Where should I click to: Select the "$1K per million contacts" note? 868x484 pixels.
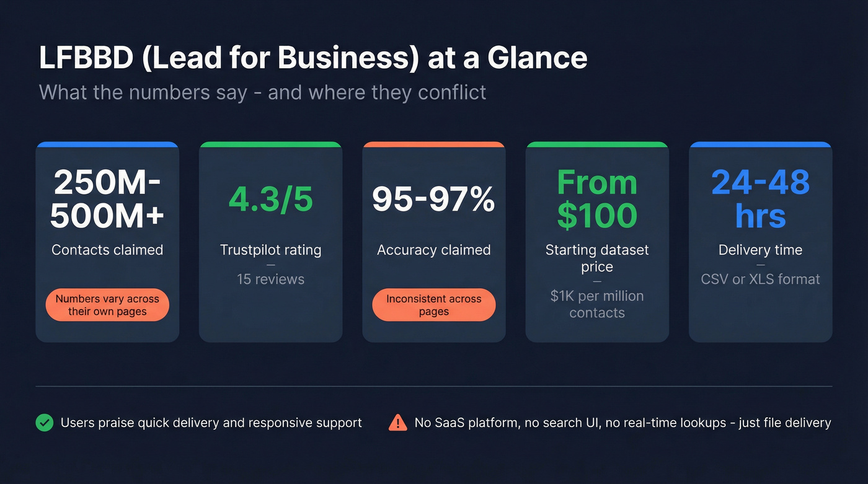pyautogui.click(x=597, y=304)
